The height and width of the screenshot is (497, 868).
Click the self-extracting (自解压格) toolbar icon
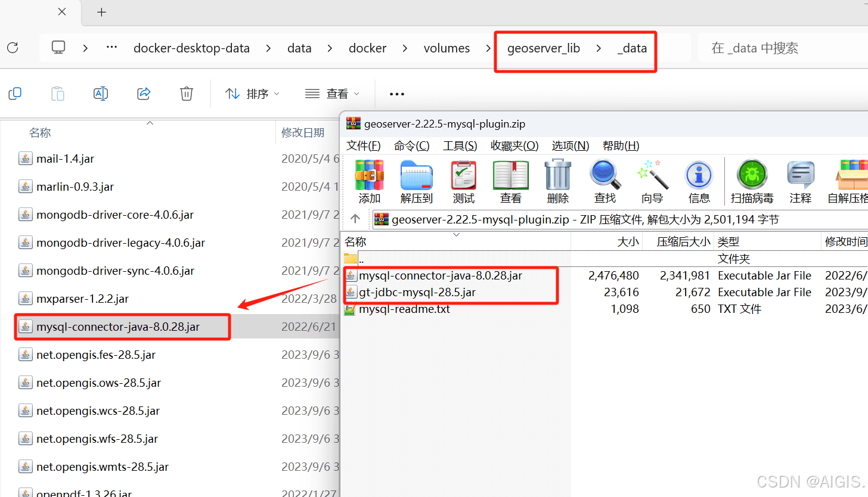tap(851, 175)
